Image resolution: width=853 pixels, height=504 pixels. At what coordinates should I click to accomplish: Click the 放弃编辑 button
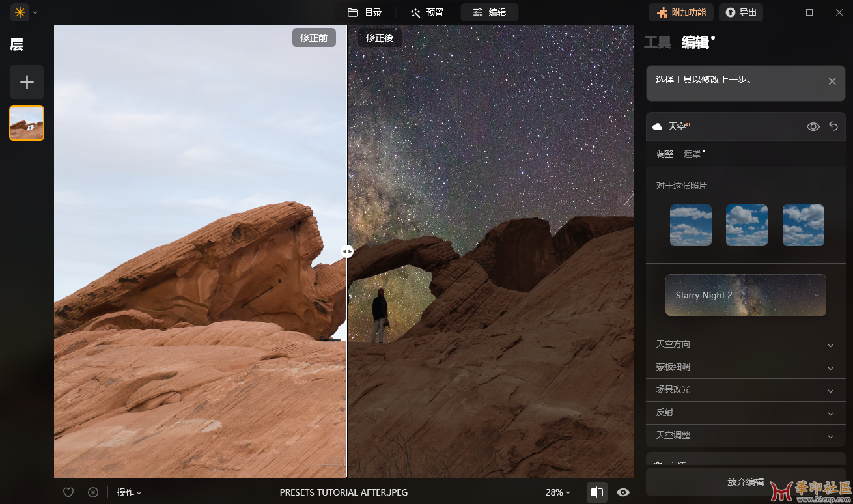(x=746, y=482)
